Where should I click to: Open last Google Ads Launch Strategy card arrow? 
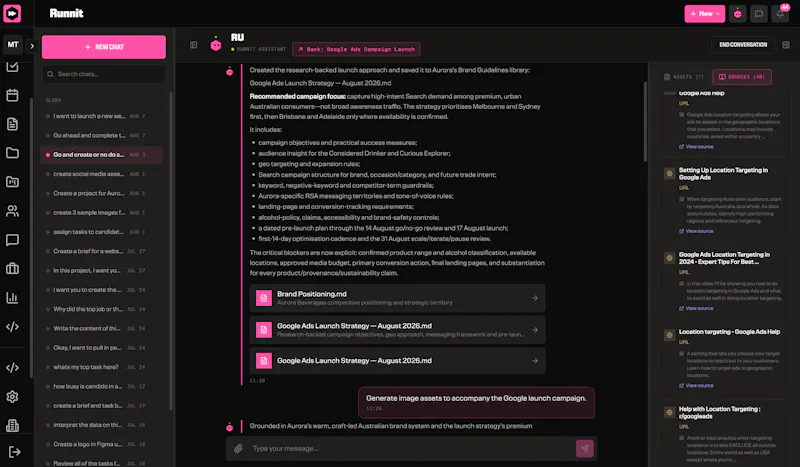point(535,361)
